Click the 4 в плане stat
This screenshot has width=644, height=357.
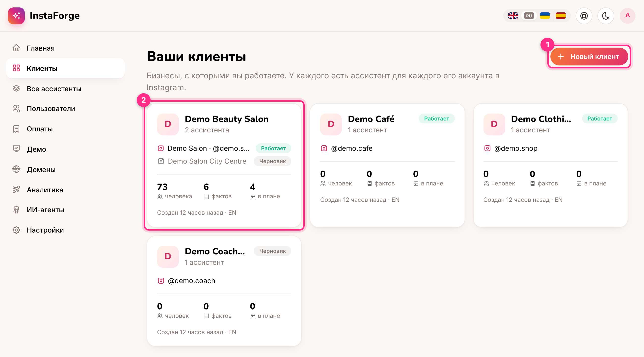pyautogui.click(x=265, y=191)
